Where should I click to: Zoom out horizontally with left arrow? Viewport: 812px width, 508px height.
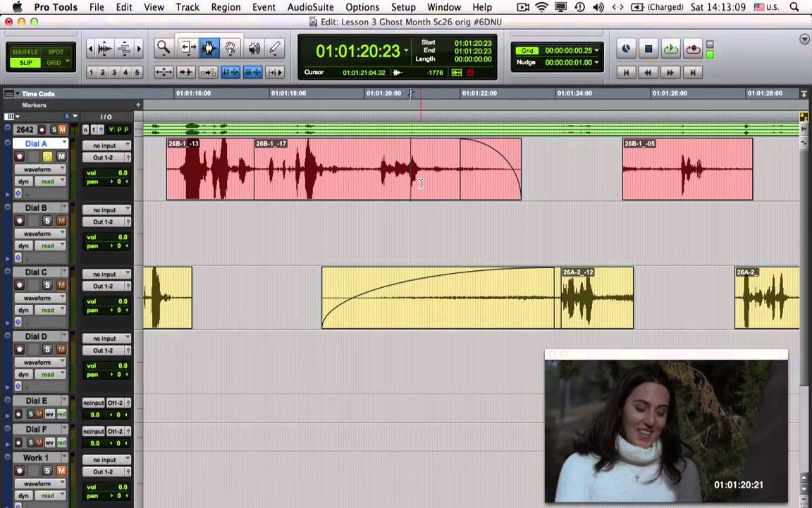[91, 49]
